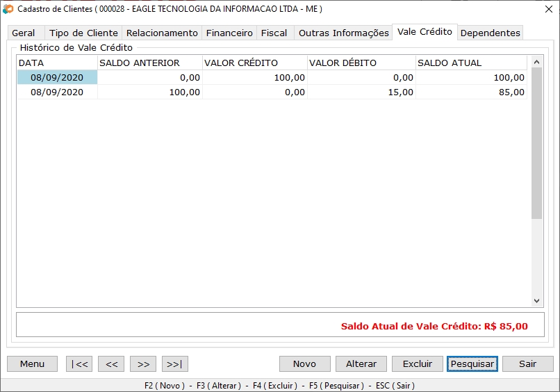The image size is (560, 392).
Task: Click scroll down arrow in credit history
Action: [536, 301]
